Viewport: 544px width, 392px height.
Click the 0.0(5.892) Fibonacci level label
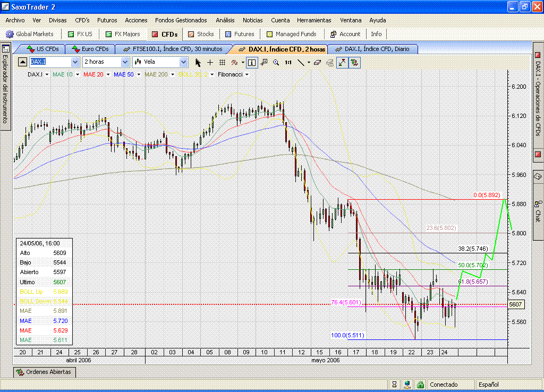[x=487, y=195]
